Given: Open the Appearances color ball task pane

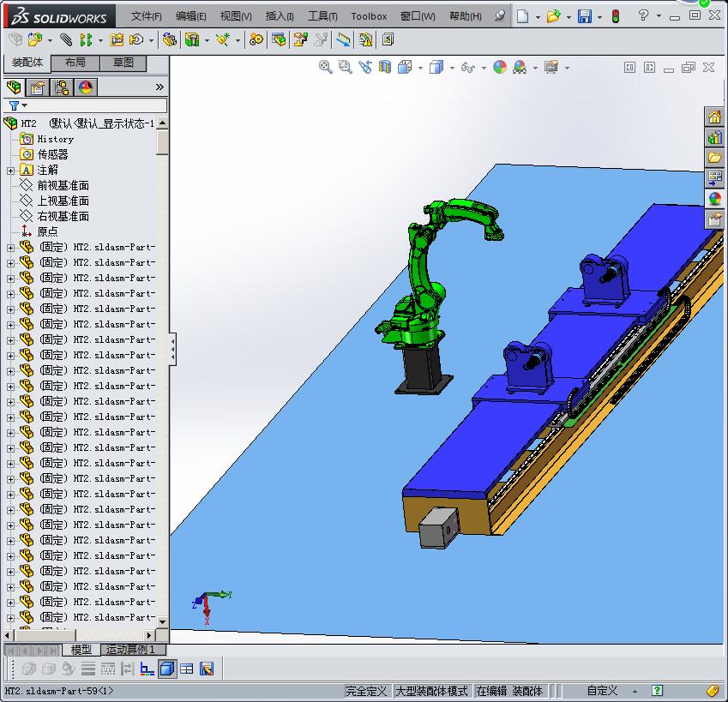Looking at the screenshot, I should 714,199.
